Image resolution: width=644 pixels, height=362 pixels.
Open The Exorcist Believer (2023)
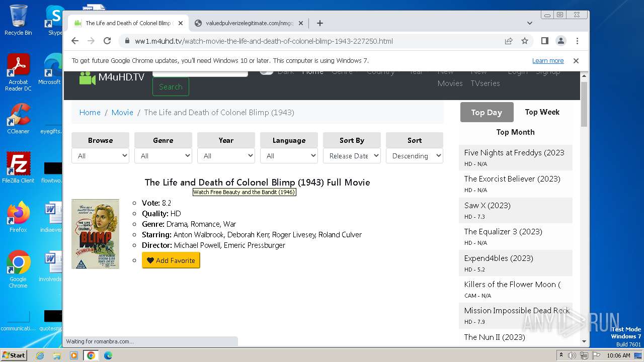pos(512,178)
